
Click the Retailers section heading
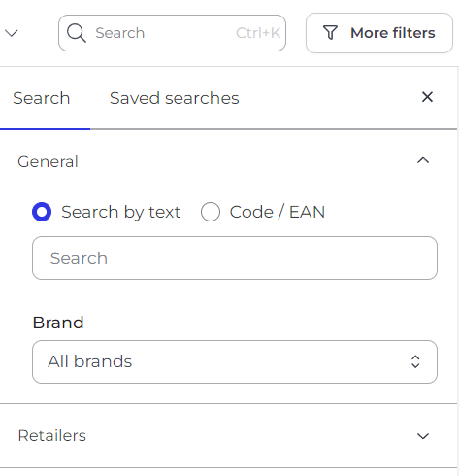click(52, 436)
